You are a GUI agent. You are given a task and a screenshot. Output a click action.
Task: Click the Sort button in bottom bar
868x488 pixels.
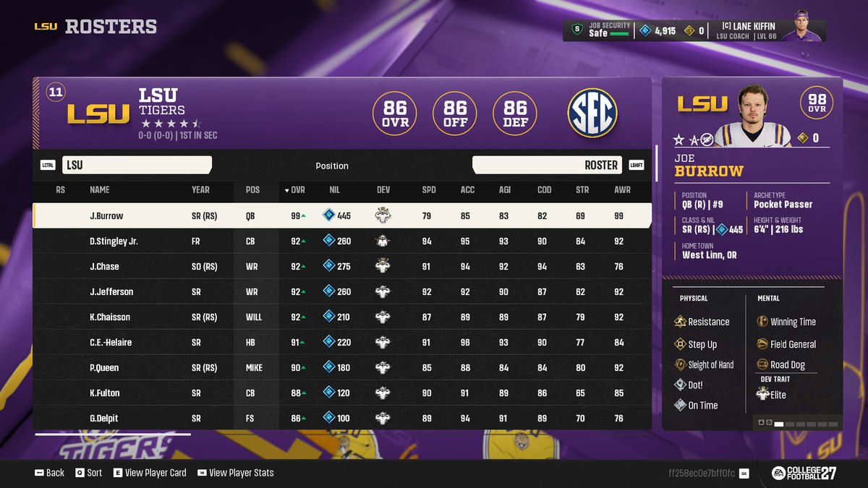[x=88, y=473]
